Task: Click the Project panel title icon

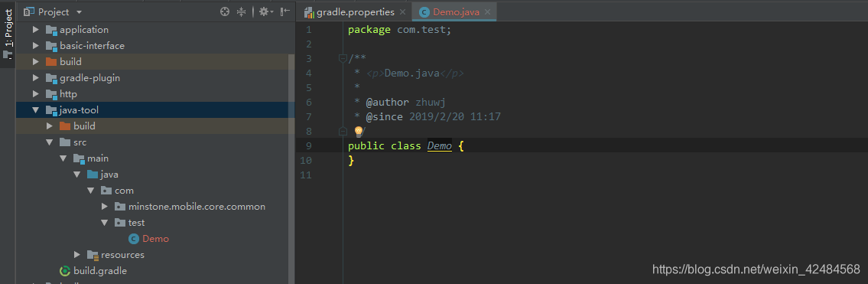Action: (28, 11)
